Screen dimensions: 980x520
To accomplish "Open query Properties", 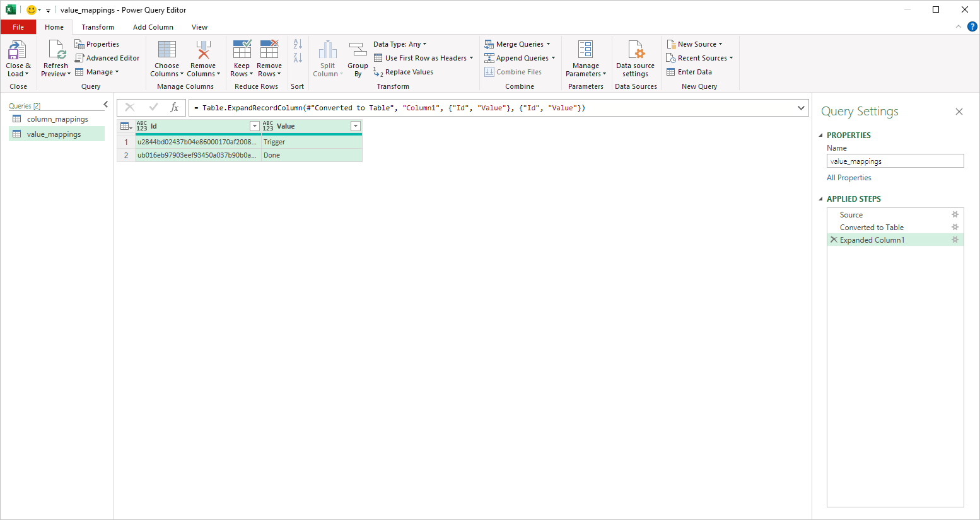I will tap(96, 44).
